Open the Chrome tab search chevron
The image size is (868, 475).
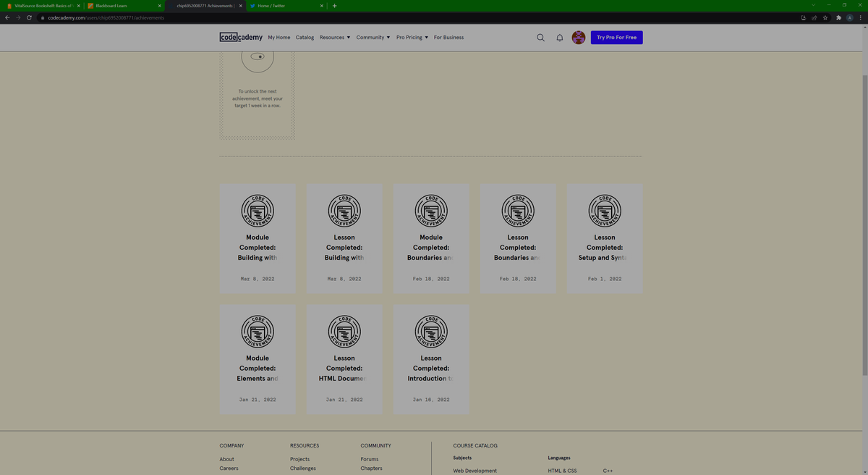(813, 5)
